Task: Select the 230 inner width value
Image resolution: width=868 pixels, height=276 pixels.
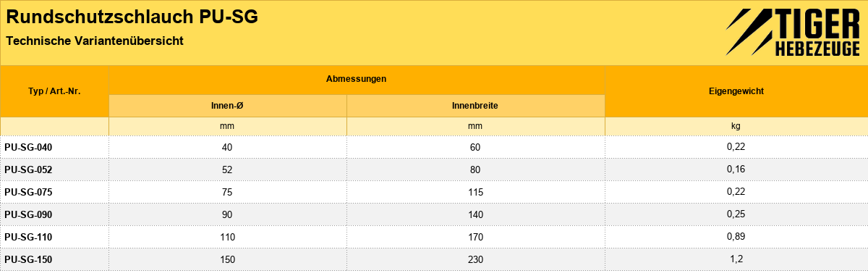Action: click(x=475, y=259)
